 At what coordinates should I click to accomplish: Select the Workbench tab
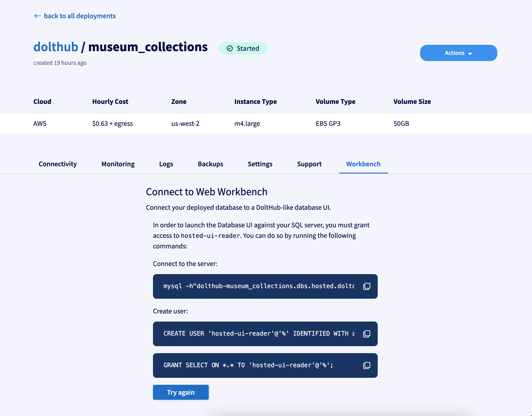[363, 164]
